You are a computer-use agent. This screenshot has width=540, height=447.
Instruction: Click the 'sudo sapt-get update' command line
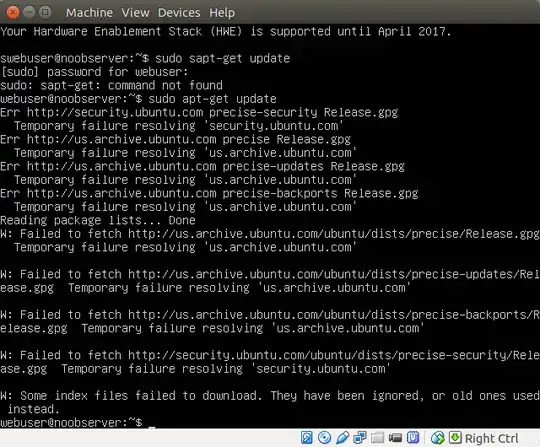145,58
